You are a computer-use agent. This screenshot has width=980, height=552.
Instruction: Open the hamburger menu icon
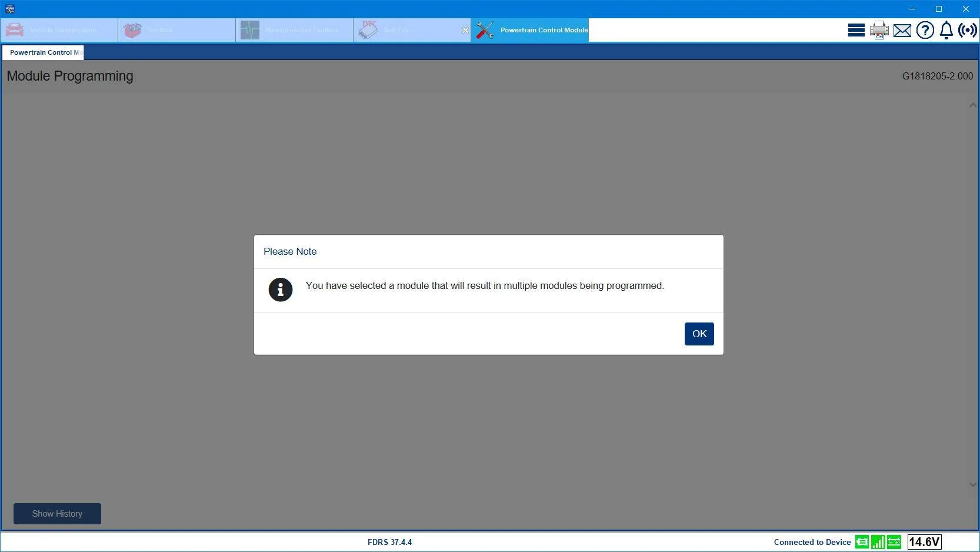856,30
